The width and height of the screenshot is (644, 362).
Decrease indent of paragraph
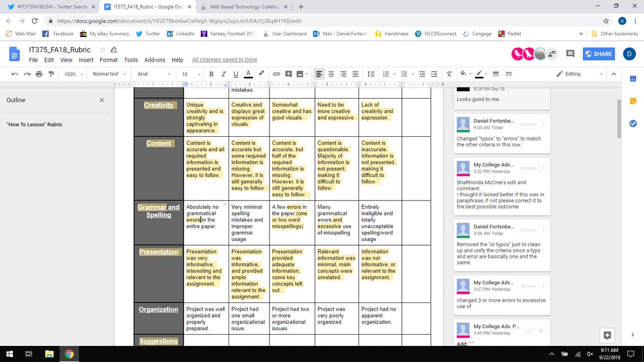click(422, 74)
